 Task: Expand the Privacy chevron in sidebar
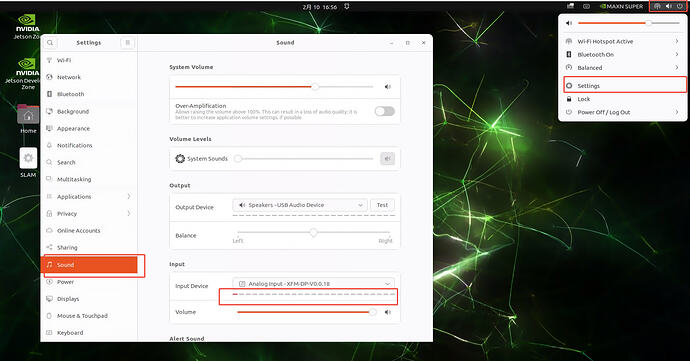click(x=128, y=214)
